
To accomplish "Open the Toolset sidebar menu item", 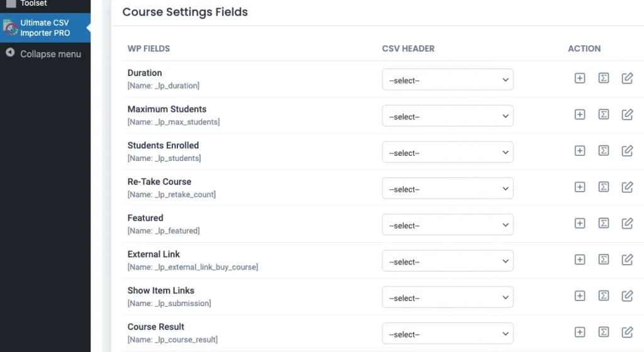I will click(x=33, y=4).
